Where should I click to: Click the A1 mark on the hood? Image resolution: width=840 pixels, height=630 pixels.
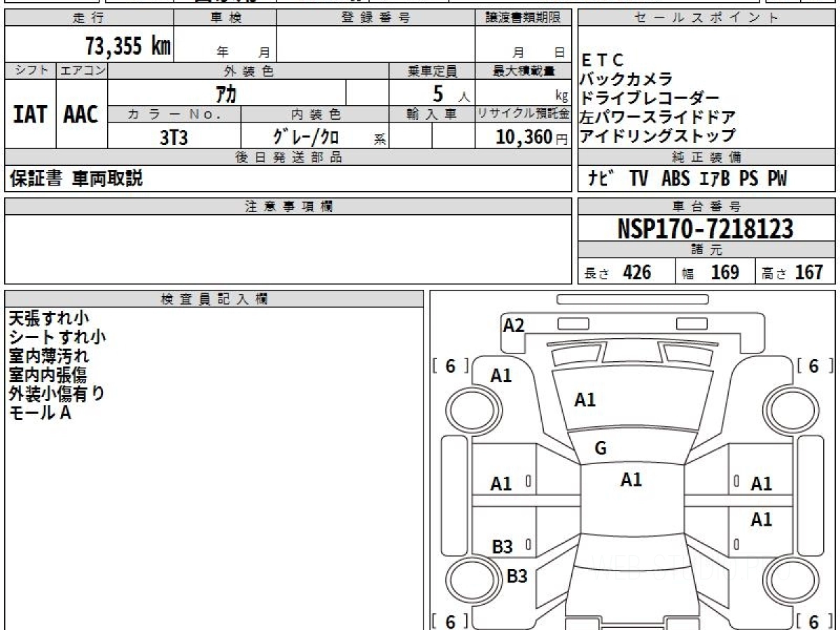(584, 400)
